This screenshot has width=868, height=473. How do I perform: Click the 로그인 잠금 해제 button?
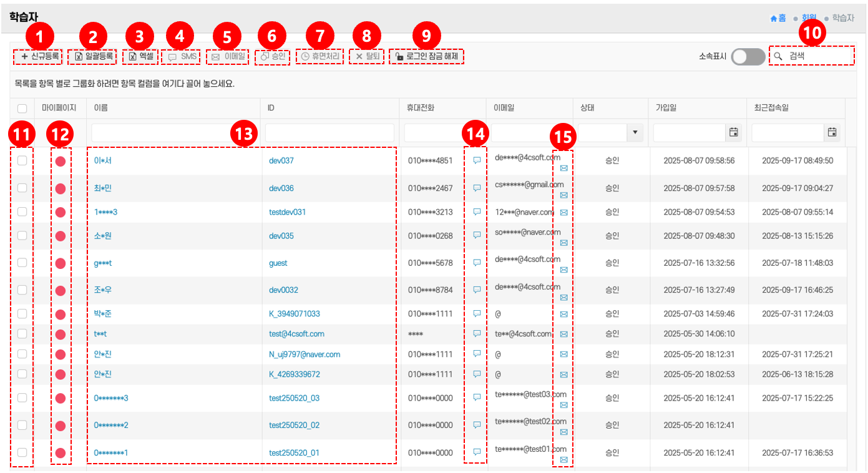pos(427,57)
